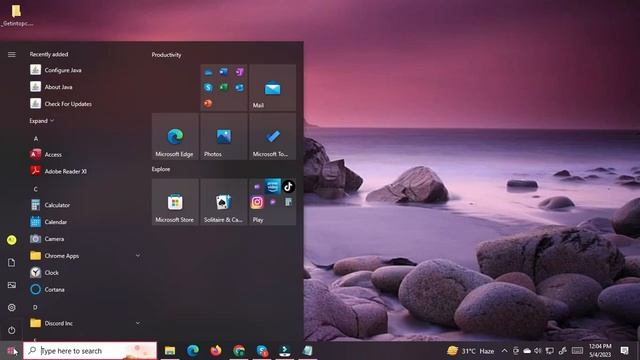Open the clock showing 12:04 PM
The image size is (640, 360).
click(600, 351)
